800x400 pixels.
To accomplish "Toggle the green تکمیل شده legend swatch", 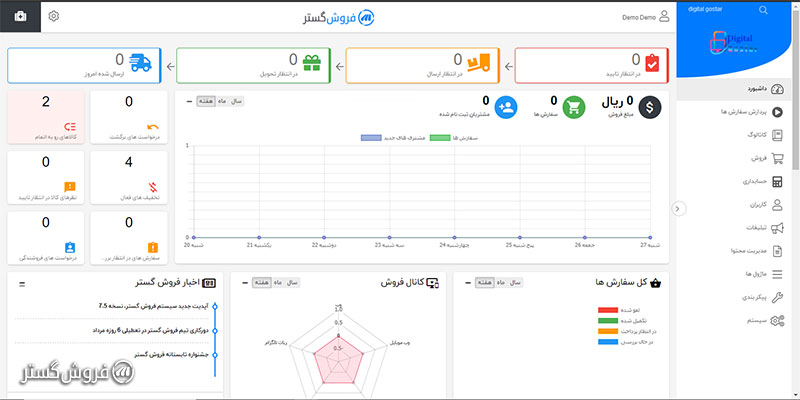I will tap(608, 321).
